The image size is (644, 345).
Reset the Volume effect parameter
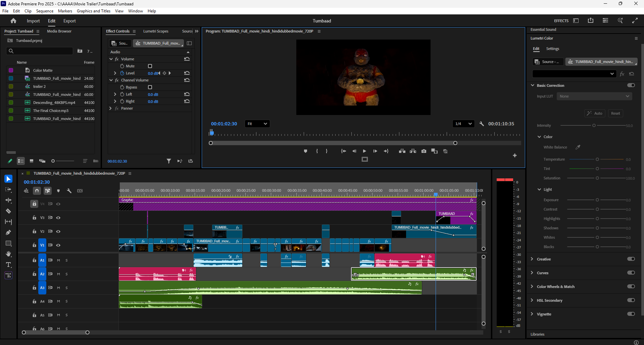tap(187, 59)
